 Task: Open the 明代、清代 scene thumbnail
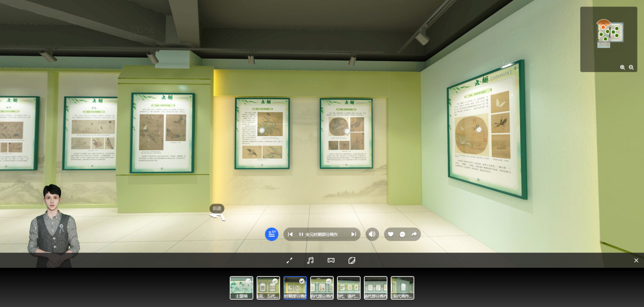tap(349, 288)
